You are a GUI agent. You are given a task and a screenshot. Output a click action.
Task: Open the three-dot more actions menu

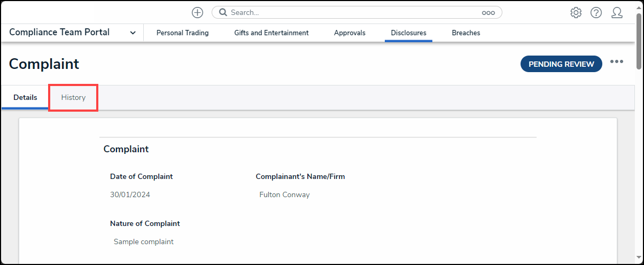point(617,62)
